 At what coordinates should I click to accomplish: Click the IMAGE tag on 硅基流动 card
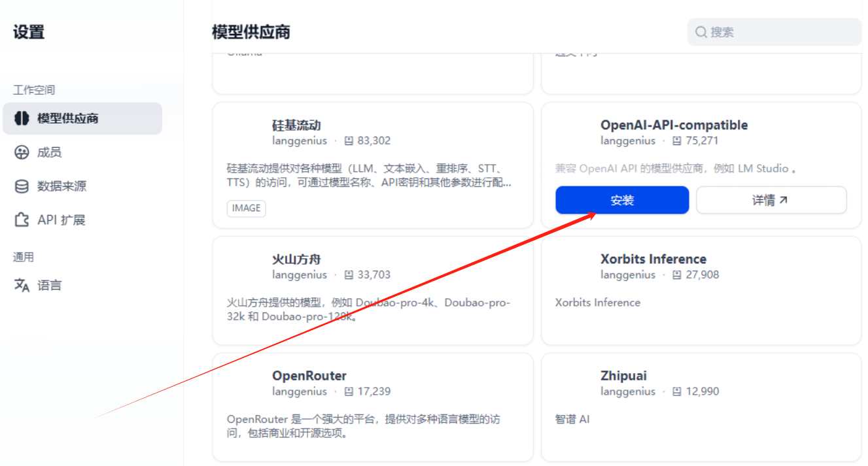click(x=247, y=208)
